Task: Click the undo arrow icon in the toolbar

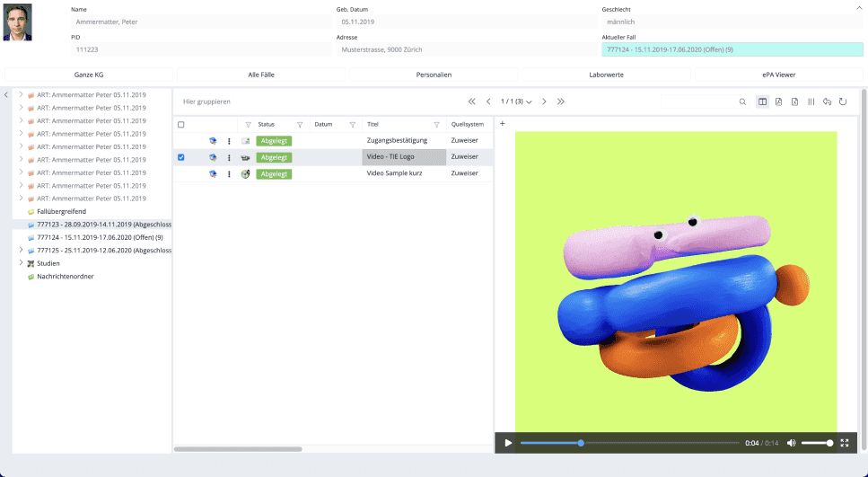Action: [x=827, y=102]
